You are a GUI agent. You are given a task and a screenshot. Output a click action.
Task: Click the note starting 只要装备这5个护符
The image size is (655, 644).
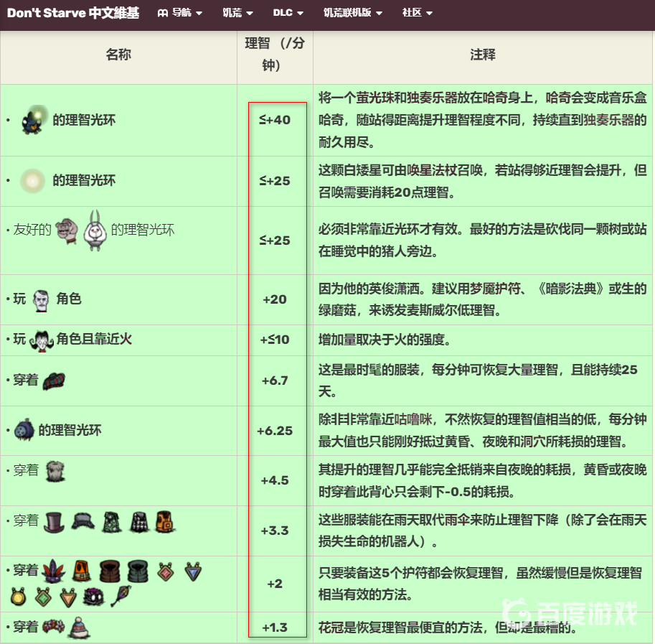click(480, 584)
